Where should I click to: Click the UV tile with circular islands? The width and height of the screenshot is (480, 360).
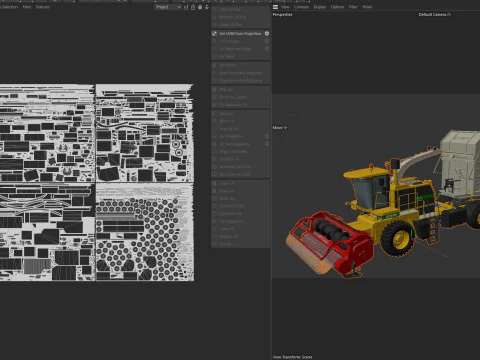[145, 232]
